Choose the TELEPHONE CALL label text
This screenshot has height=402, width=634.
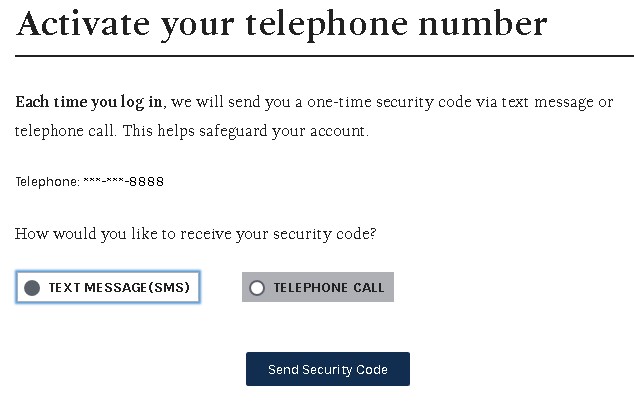pyautogui.click(x=329, y=288)
